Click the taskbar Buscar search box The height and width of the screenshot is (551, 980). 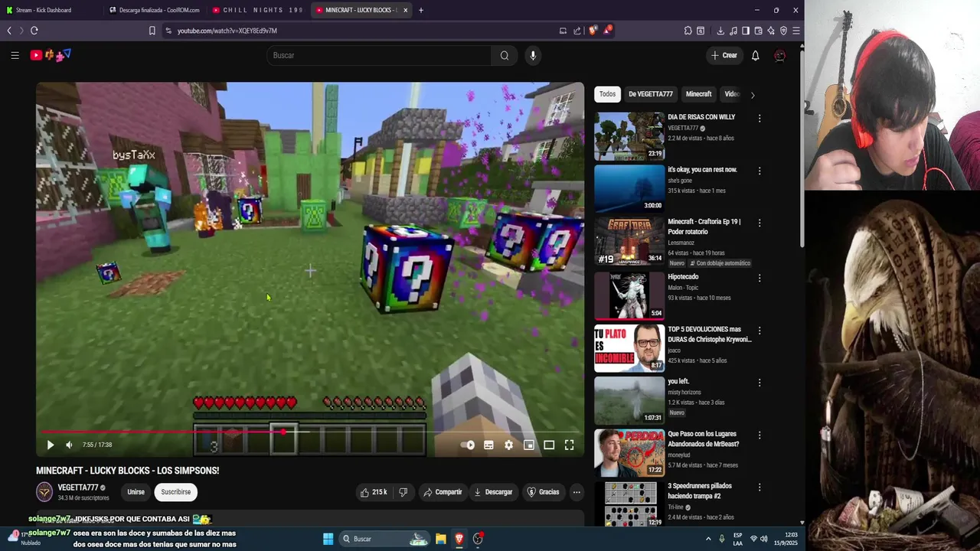(x=385, y=539)
